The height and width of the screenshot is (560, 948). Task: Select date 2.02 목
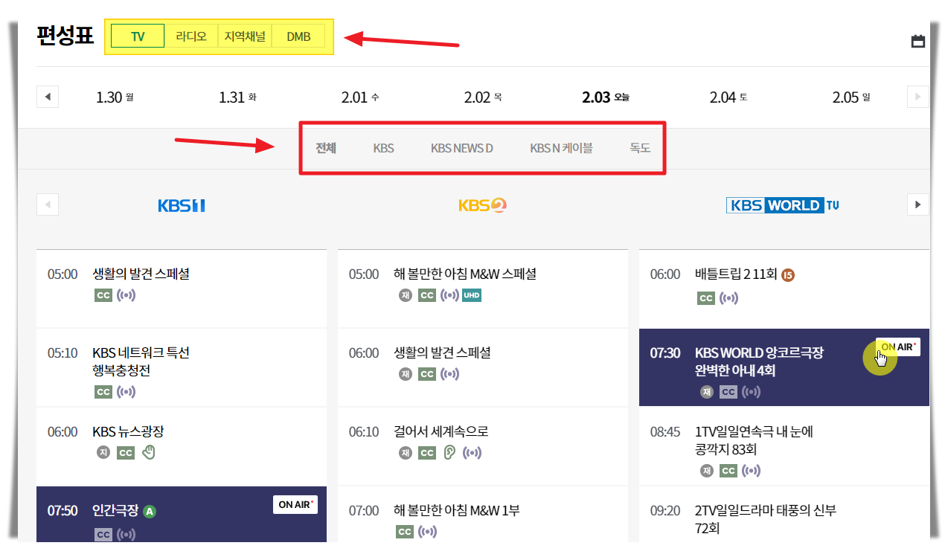coord(483,97)
